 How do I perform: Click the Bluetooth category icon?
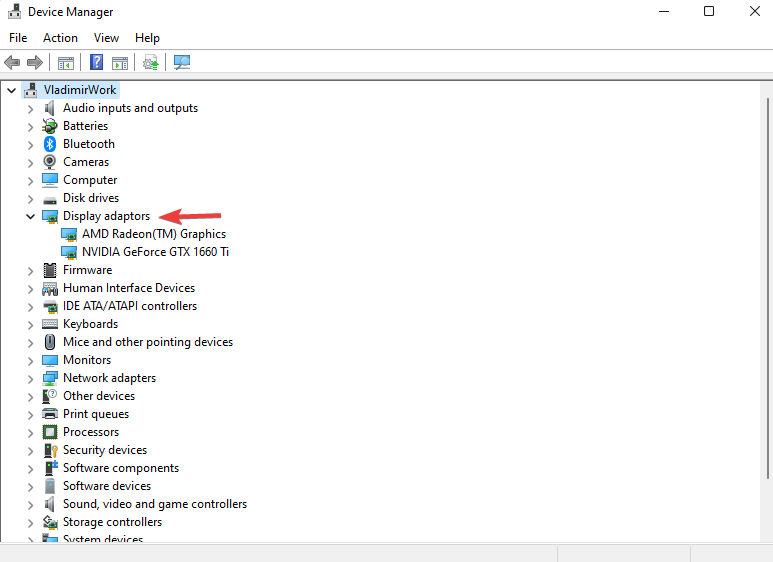point(50,144)
